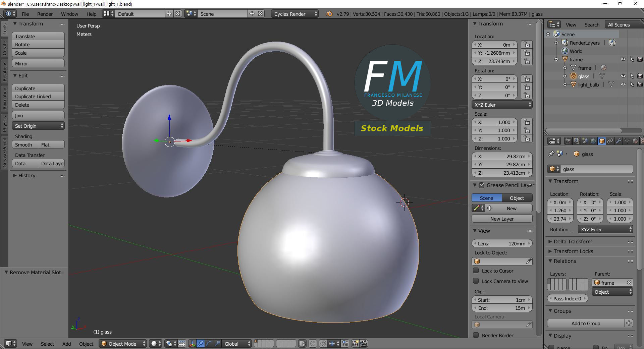Open the File menu
The height and width of the screenshot is (349, 644).
(25, 14)
